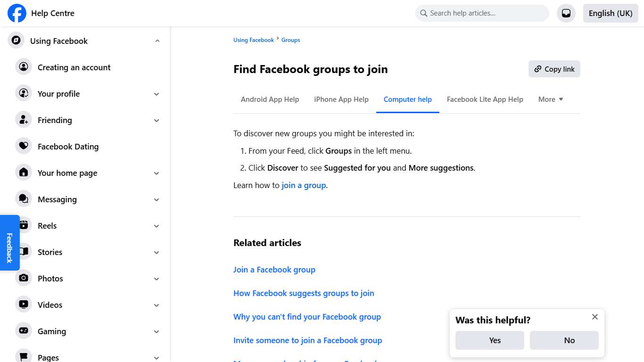Screen dimensions: 644x362
Task: Expand the Stories sidebar section
Action: (157, 252)
